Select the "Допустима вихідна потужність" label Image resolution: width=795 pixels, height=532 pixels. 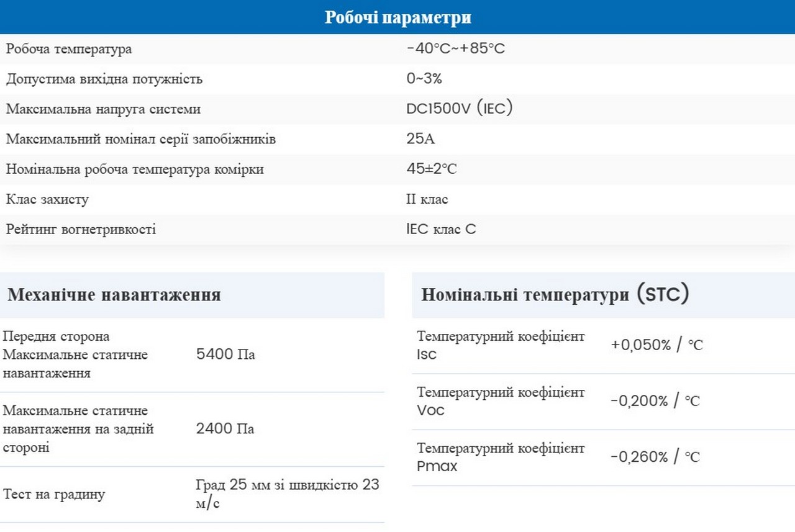coord(104,79)
